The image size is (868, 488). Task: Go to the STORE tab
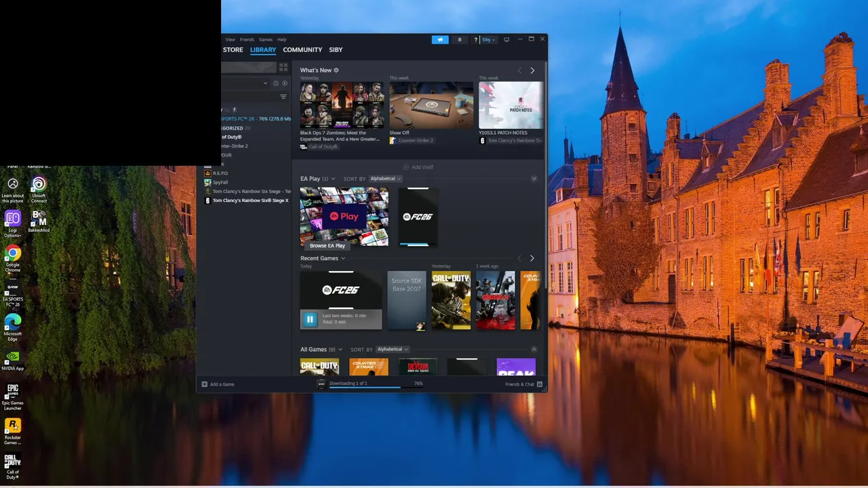coord(233,50)
